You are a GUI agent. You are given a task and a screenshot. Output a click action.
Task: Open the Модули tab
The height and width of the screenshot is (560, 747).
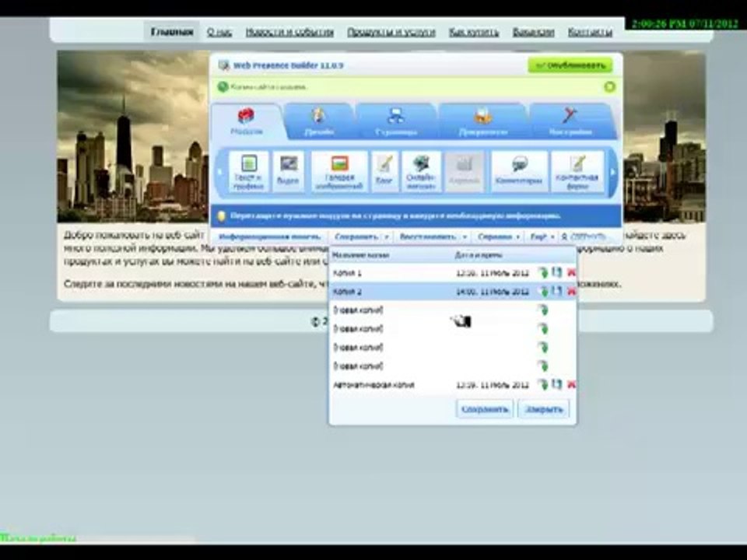(x=247, y=121)
